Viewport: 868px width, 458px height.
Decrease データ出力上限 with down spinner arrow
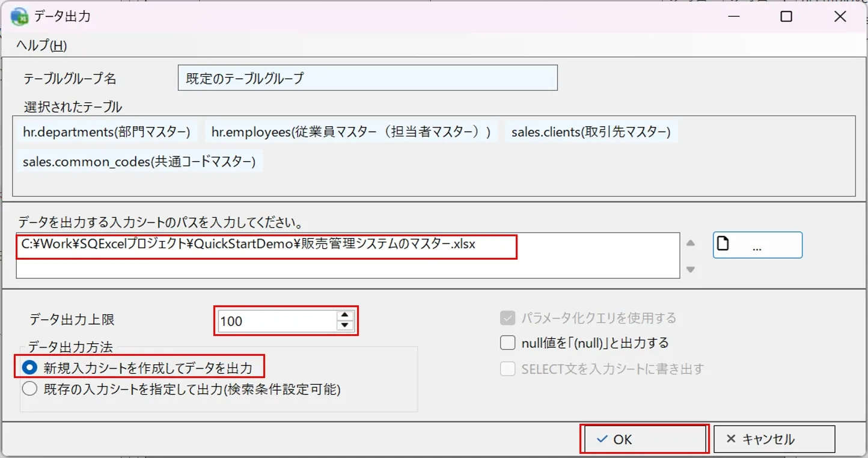click(344, 326)
